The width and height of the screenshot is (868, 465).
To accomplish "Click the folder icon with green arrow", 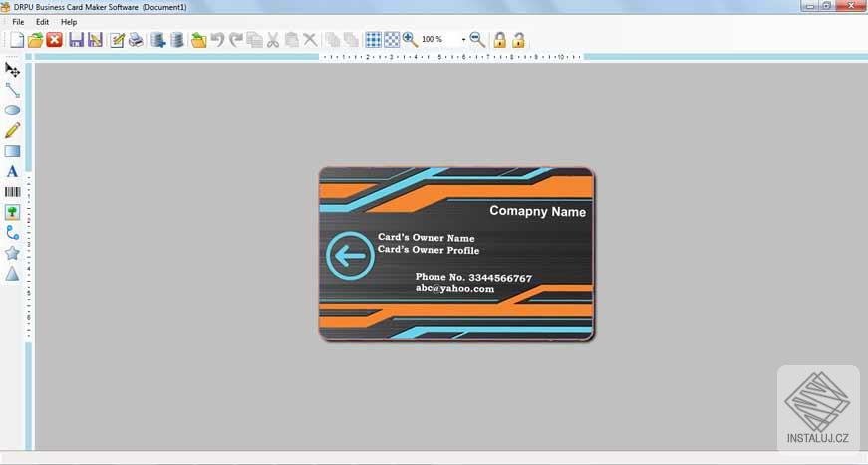I will point(198,40).
